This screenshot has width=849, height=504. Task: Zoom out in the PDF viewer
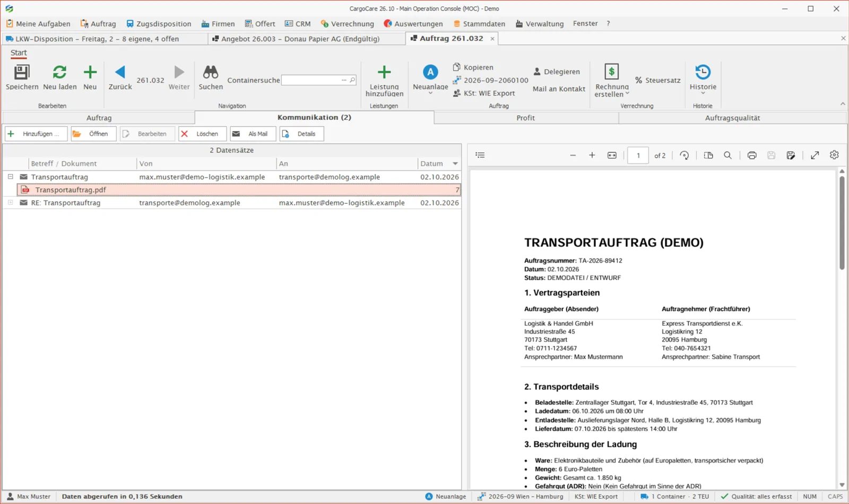point(573,155)
